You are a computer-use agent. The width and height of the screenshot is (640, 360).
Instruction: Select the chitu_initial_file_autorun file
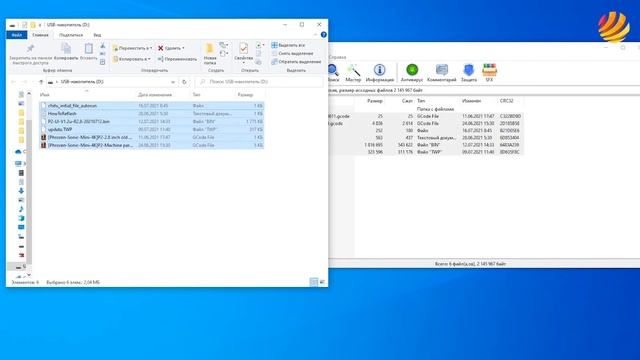click(x=152, y=106)
